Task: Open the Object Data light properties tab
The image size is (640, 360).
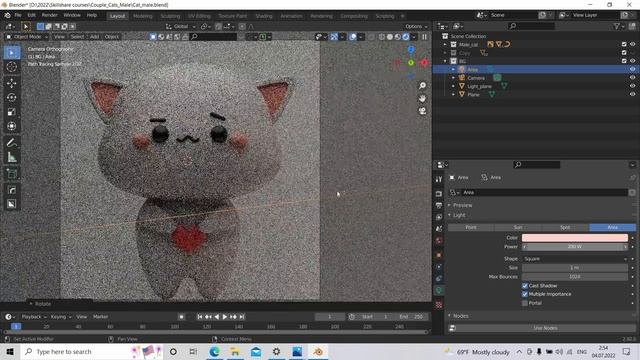Action: (439, 290)
